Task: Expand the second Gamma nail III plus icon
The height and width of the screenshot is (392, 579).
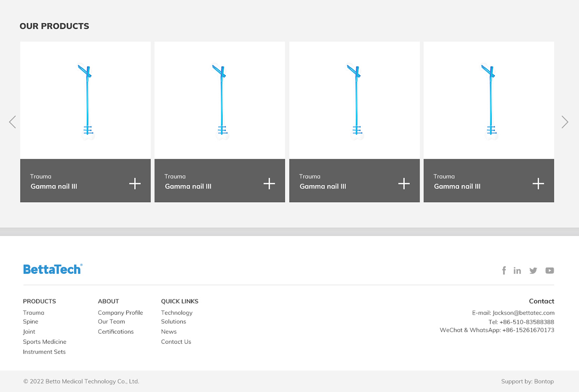Action: coord(269,184)
